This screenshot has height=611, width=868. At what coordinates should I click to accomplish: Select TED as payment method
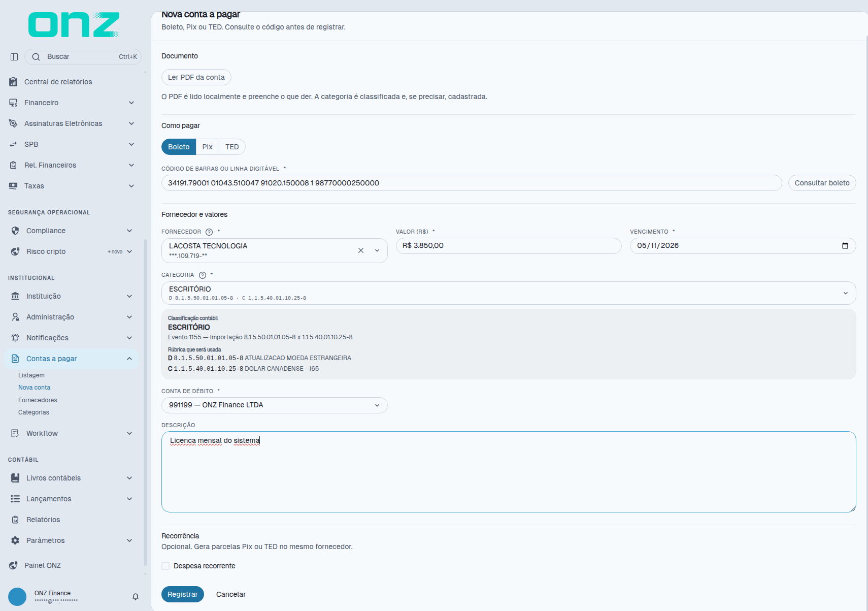click(232, 147)
